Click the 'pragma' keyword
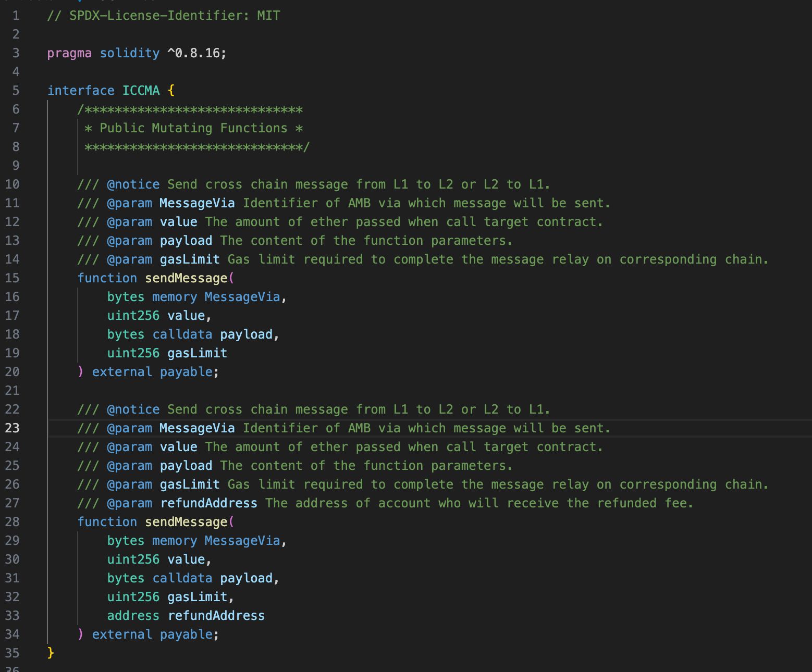Screen dimensions: 812x672 point(69,53)
